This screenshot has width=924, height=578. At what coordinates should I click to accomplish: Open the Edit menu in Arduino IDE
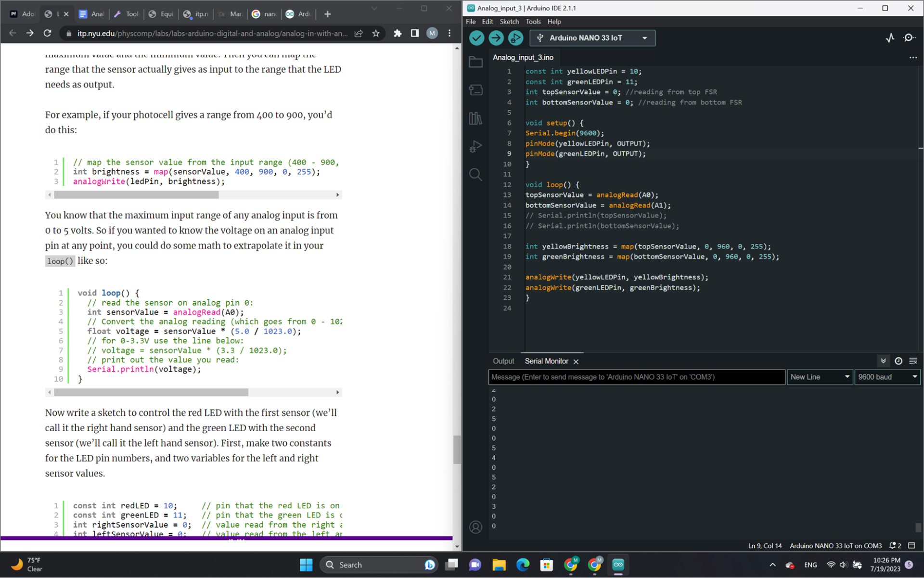click(488, 22)
